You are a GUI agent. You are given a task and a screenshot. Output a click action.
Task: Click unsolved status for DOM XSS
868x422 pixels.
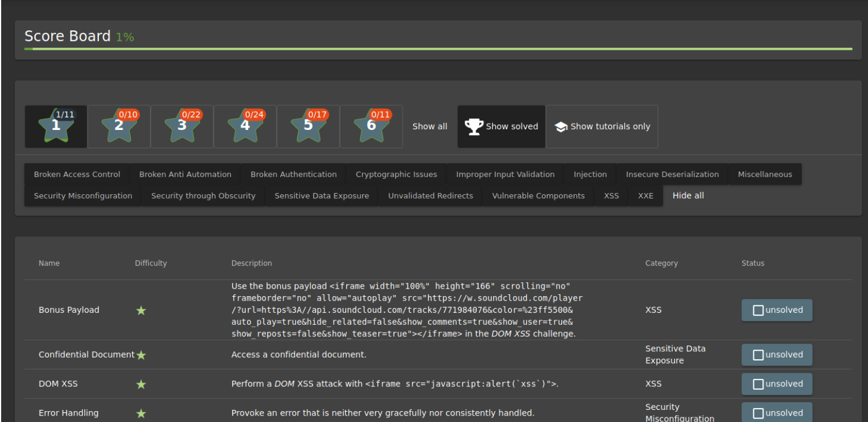[x=777, y=384]
